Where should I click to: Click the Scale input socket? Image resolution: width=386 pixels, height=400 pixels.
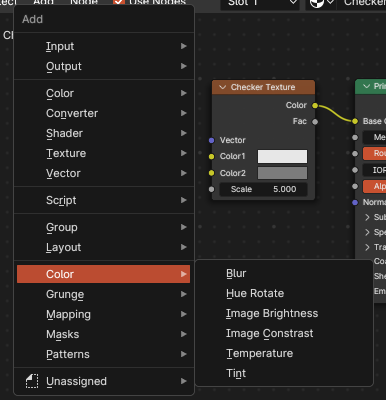coord(211,189)
